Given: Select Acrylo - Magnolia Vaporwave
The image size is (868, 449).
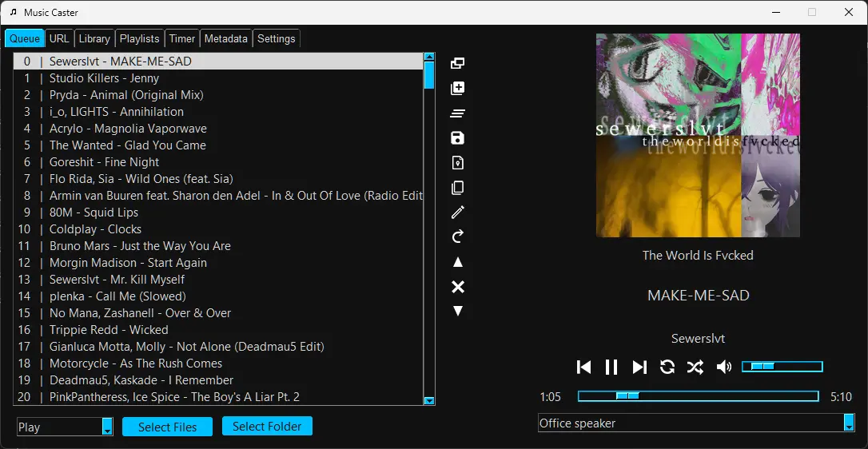Looking at the screenshot, I should [x=218, y=129].
